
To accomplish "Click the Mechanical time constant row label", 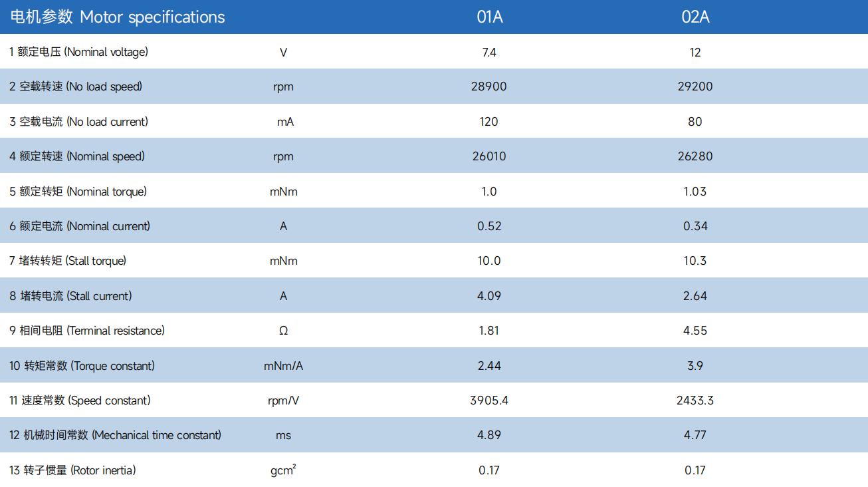I will click(x=116, y=435).
